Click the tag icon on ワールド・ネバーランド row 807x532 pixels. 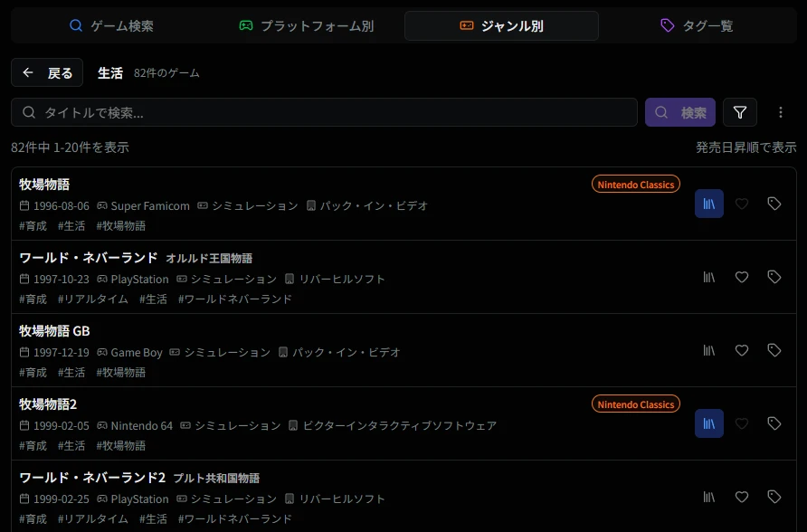pos(774,277)
